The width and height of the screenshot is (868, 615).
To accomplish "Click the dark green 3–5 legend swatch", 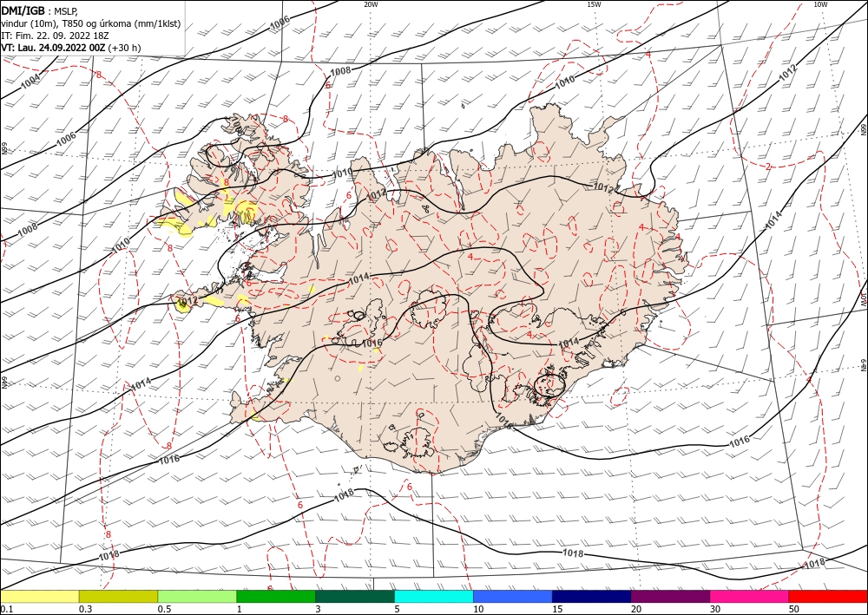I will coord(355,596).
